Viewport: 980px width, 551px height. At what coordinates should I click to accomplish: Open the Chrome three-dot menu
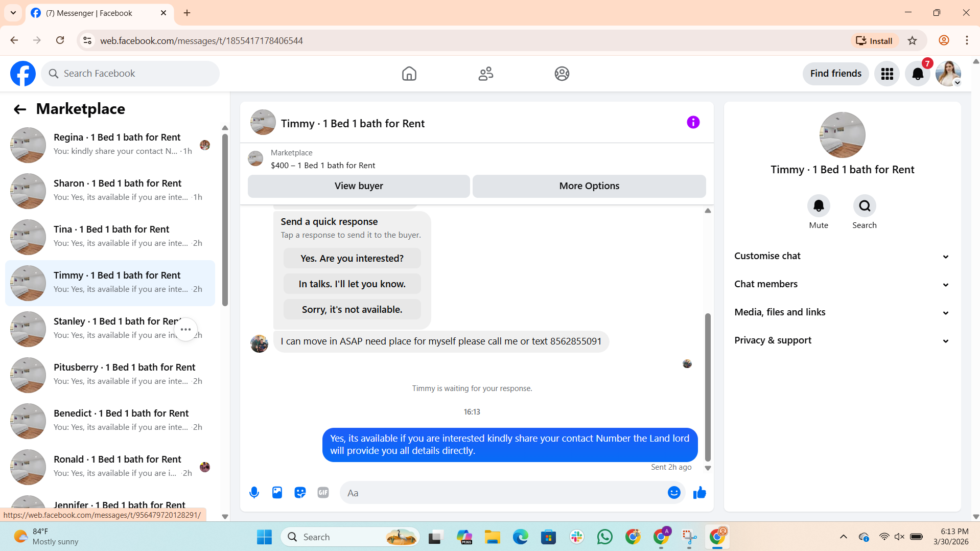[x=967, y=40]
